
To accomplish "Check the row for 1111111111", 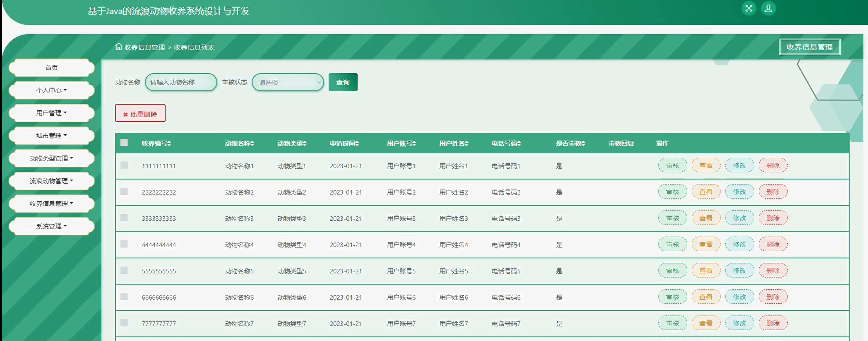I will pos(124,165).
